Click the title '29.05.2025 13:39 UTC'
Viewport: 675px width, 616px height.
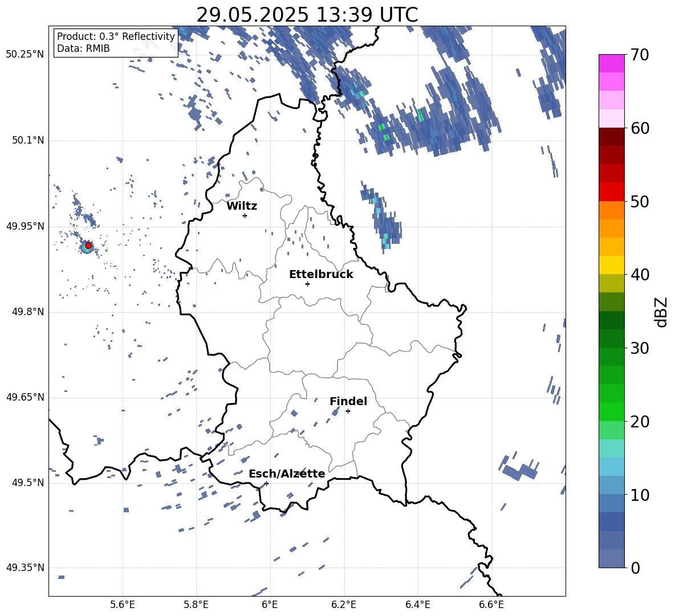pyautogui.click(x=307, y=15)
